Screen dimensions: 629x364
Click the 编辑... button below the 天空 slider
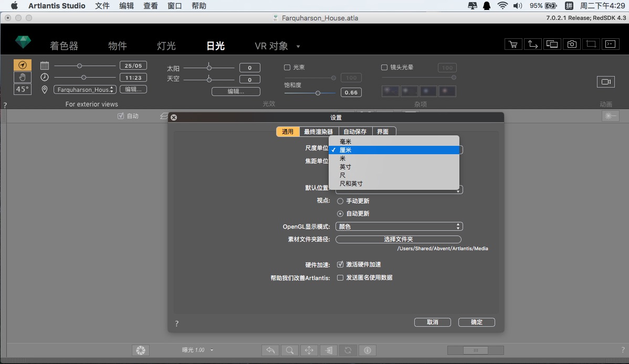click(236, 91)
